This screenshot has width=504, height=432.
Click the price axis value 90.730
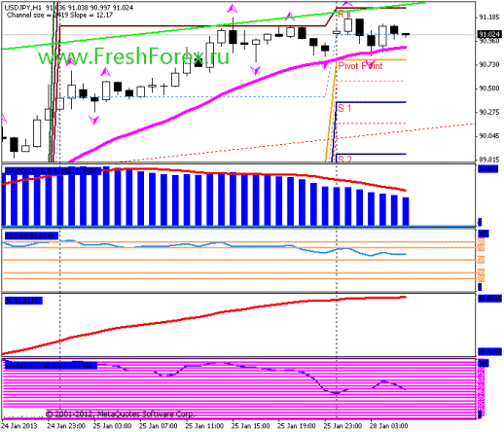489,64
